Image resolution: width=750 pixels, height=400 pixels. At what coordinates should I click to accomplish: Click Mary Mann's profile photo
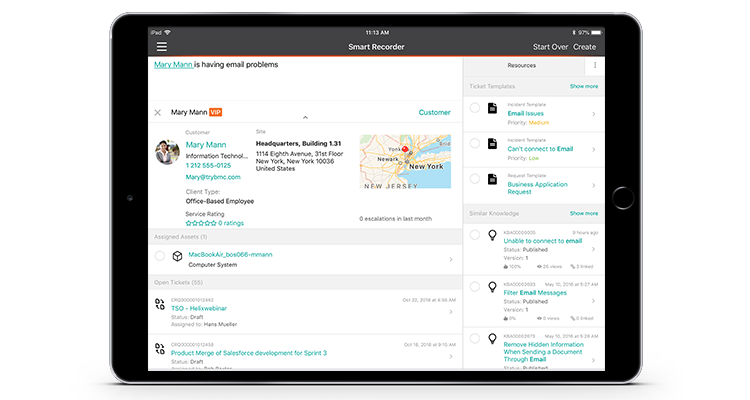pyautogui.click(x=167, y=151)
